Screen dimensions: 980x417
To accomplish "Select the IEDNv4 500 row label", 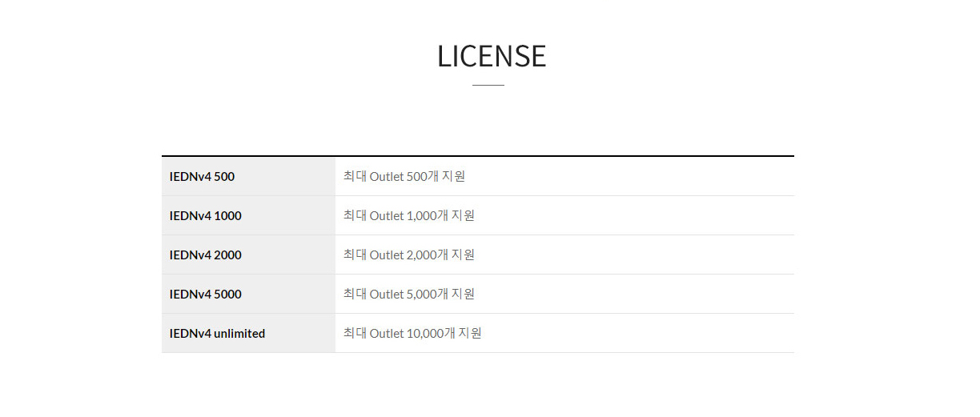I will pos(202,176).
